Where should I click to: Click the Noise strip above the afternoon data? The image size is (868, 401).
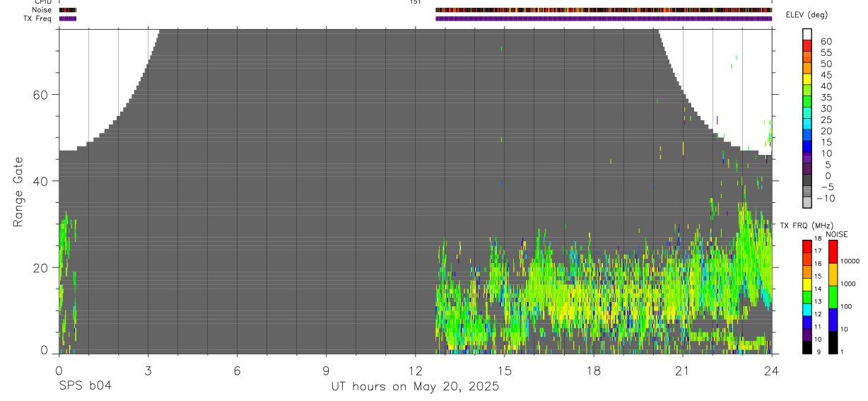(604, 10)
